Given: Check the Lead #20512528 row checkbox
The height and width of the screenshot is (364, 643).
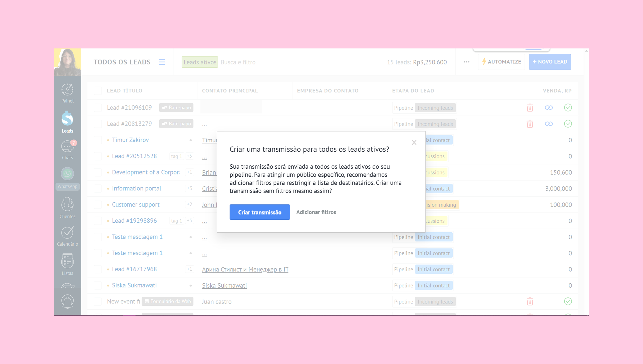Looking at the screenshot, I should pyautogui.click(x=97, y=156).
